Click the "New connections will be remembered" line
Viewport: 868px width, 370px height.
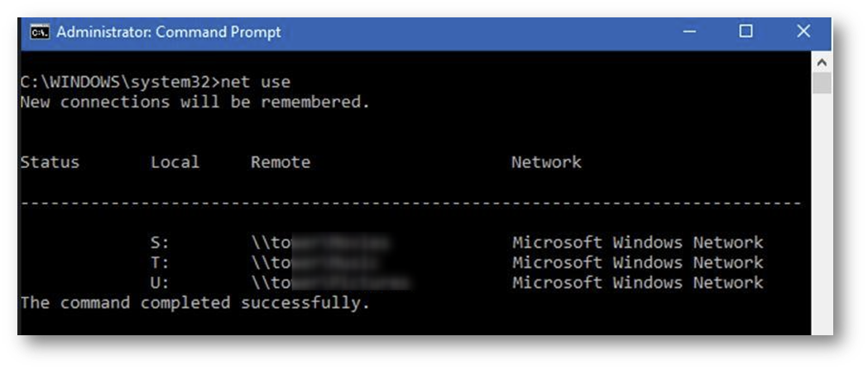(194, 102)
